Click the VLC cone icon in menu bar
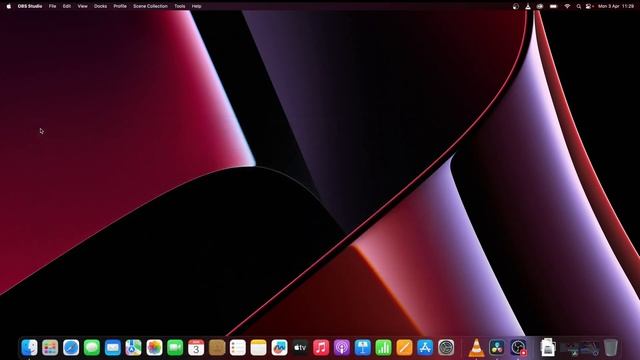Viewport: 640px width, 360px height. point(528,6)
